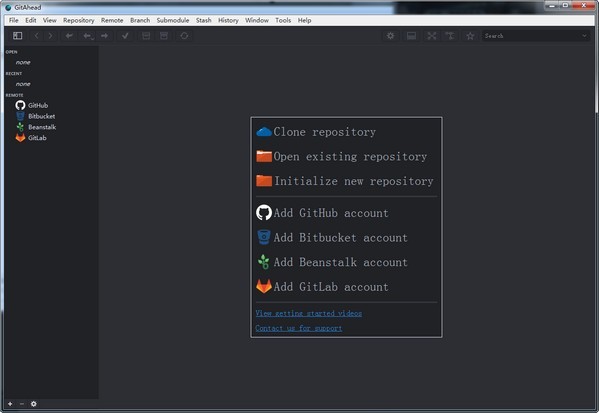Screen dimensions: 599x413
Task: Click the Pop Stash toolbar icon
Action: click(x=164, y=36)
